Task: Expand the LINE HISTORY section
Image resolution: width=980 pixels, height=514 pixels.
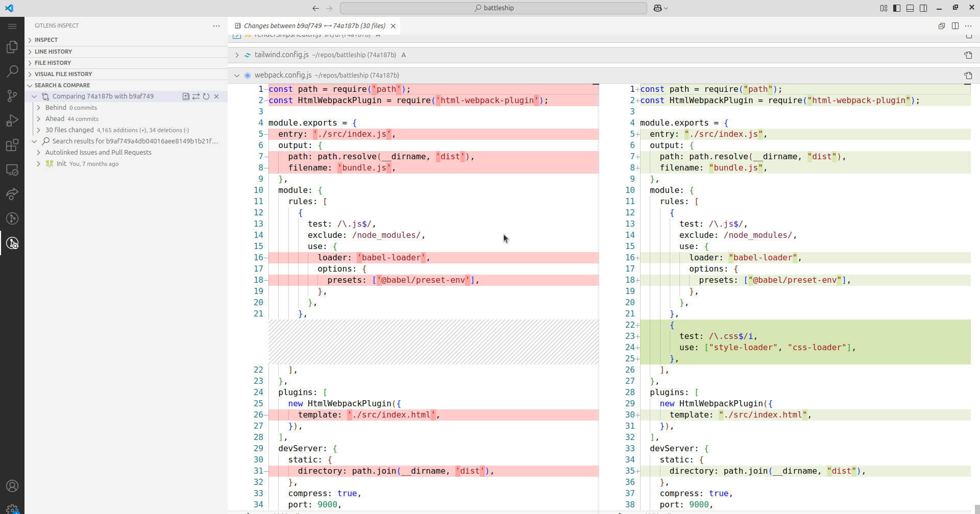Action: click(53, 52)
